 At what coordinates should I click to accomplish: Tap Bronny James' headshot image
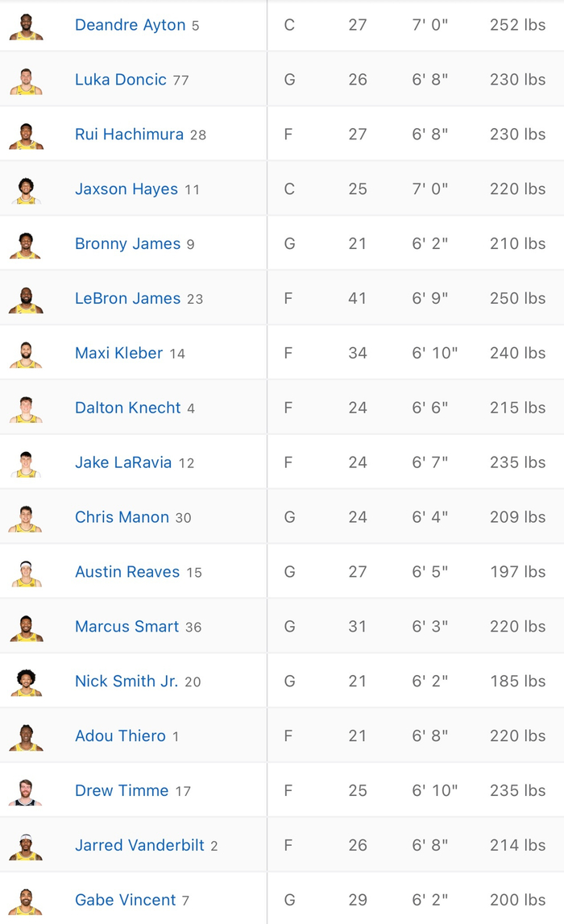26,244
